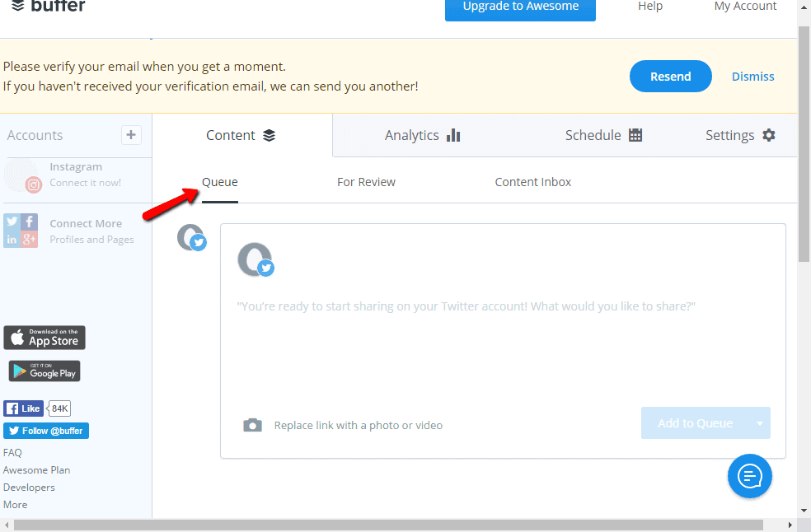This screenshot has height=532, width=811.
Task: Open the Schedule tab
Action: (603, 135)
